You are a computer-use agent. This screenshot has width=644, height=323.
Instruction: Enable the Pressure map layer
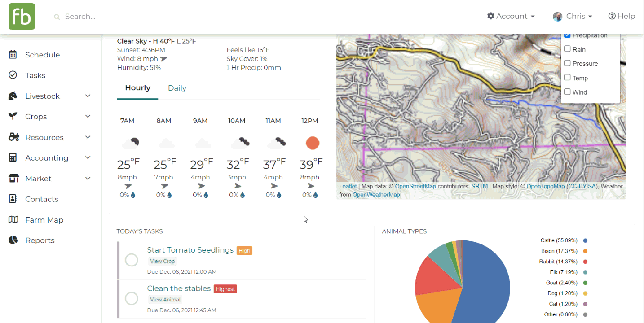point(567,63)
